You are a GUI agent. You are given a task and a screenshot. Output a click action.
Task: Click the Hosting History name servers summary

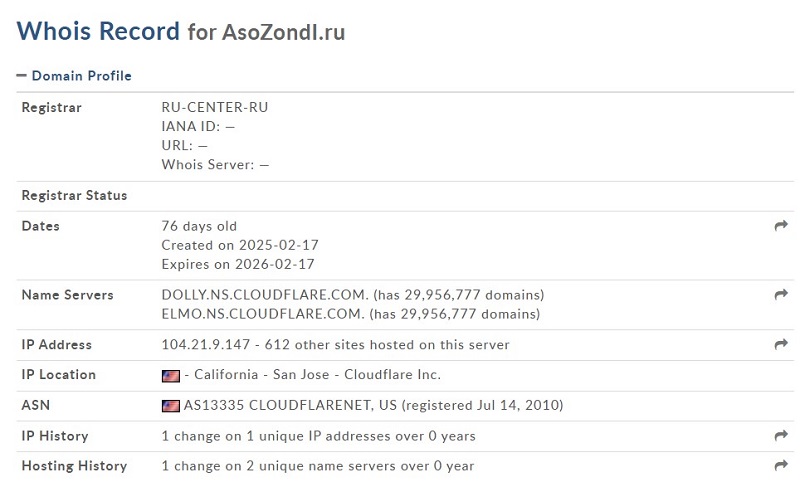click(x=318, y=466)
